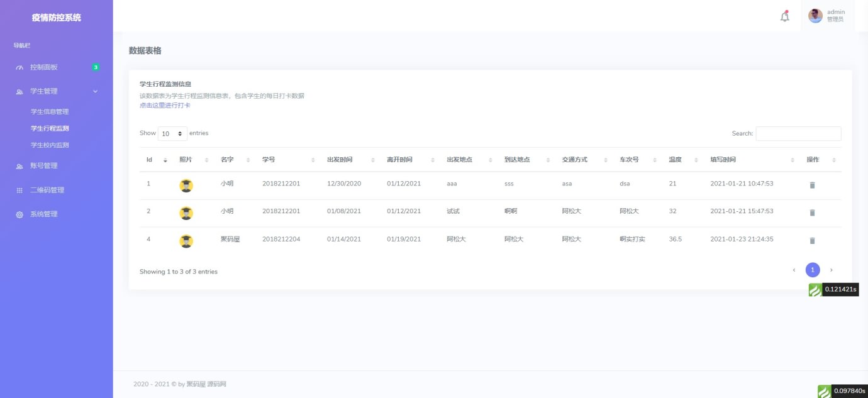Click the 账号管理 users icon
The image size is (868, 398).
[19, 167]
